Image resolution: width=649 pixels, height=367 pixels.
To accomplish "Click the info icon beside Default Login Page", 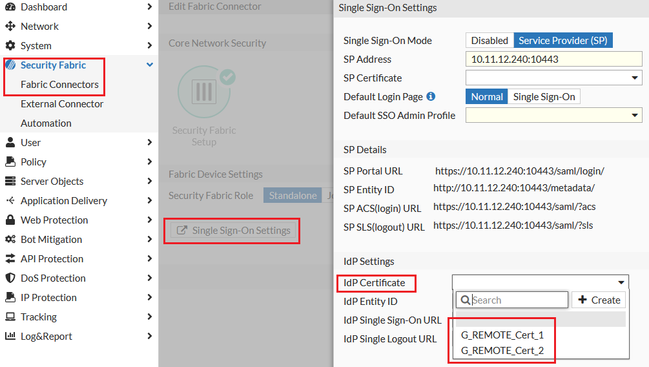I will [x=431, y=96].
